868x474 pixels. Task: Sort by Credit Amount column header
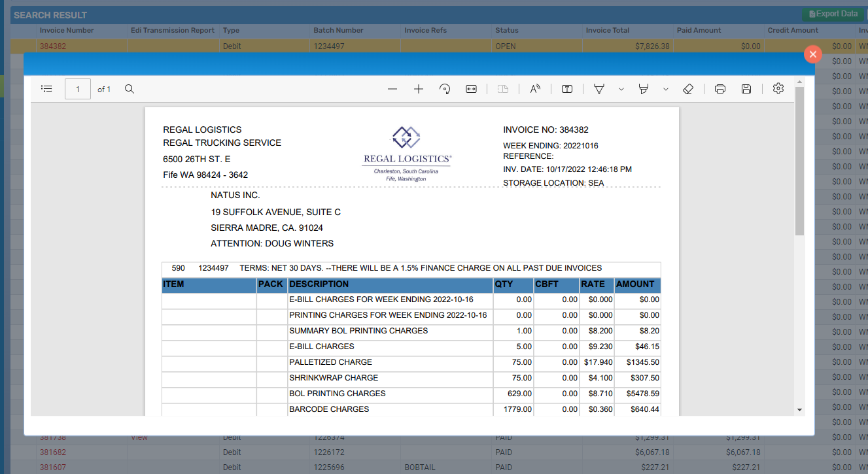click(793, 30)
